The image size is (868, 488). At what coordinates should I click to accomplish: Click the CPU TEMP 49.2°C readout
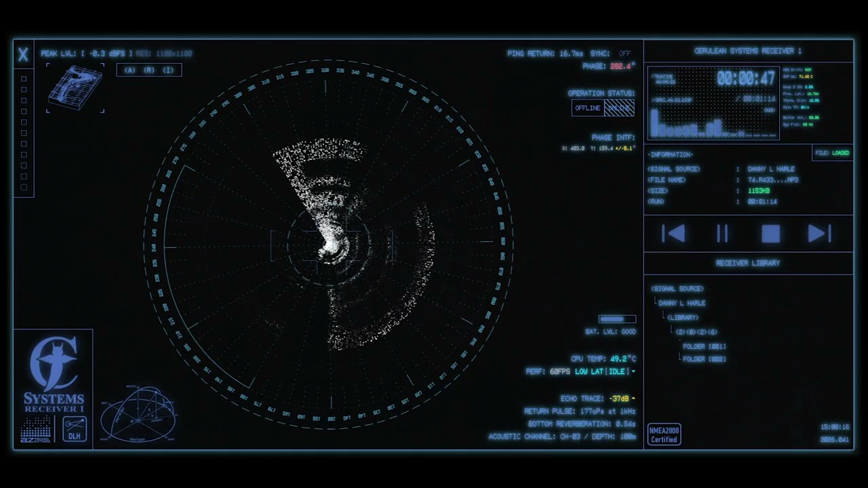tap(604, 359)
